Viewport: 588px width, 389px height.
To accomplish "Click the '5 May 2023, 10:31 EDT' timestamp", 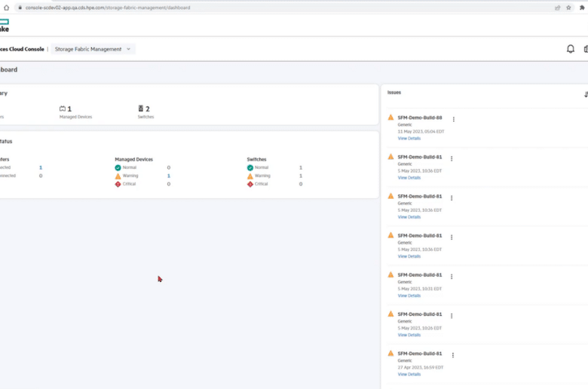I will pyautogui.click(x=420, y=289).
